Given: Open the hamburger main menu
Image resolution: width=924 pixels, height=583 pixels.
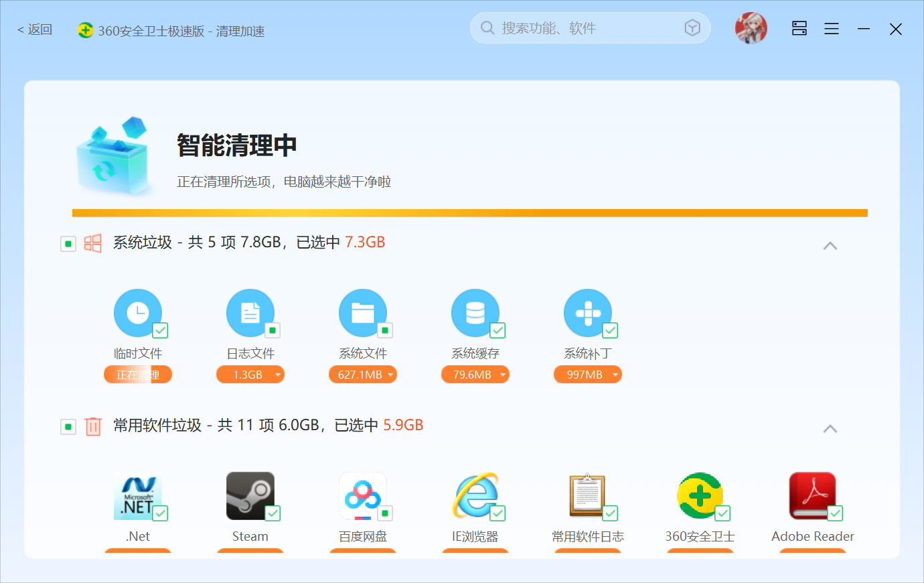Looking at the screenshot, I should [x=832, y=29].
